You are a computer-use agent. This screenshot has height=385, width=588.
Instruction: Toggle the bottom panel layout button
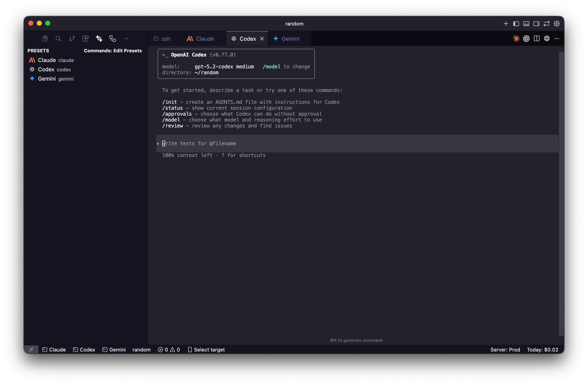tap(526, 24)
